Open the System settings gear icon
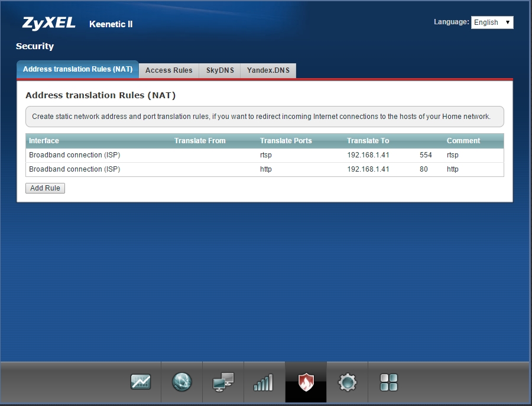The height and width of the screenshot is (406, 532). coord(348,382)
